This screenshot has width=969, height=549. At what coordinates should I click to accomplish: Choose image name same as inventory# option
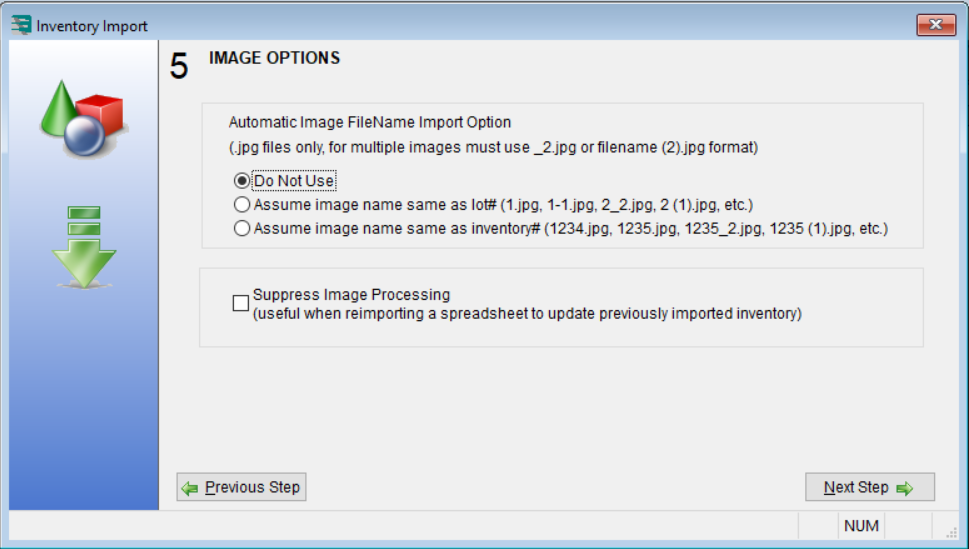tap(241, 229)
